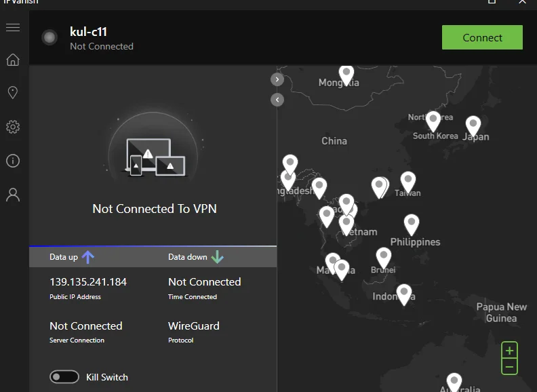Select the Philippines server pin
Screen dimensions: 537x392
click(x=412, y=224)
